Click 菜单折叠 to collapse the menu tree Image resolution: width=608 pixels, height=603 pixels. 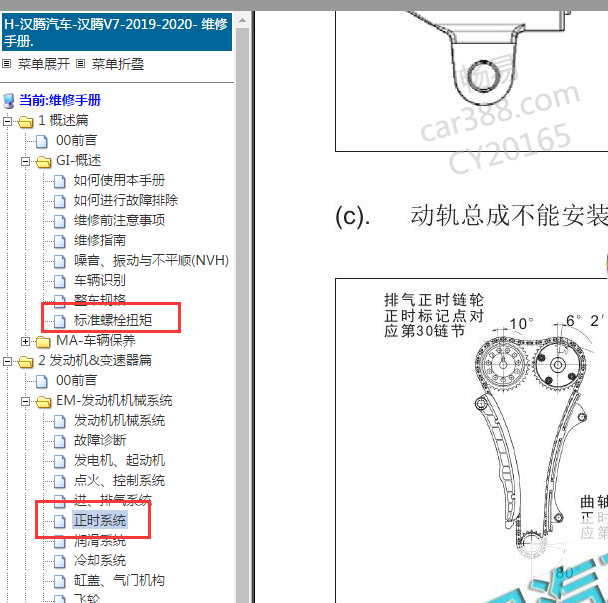coord(117,64)
